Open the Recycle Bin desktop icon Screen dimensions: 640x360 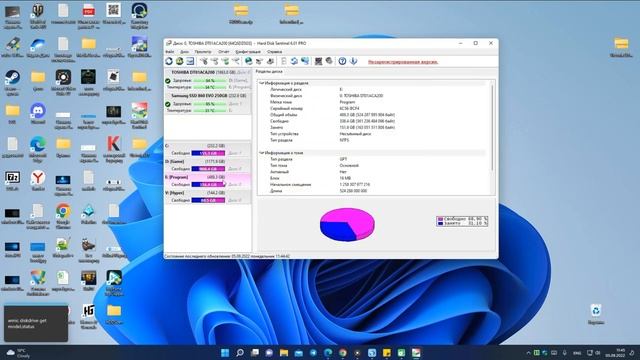[596, 313]
